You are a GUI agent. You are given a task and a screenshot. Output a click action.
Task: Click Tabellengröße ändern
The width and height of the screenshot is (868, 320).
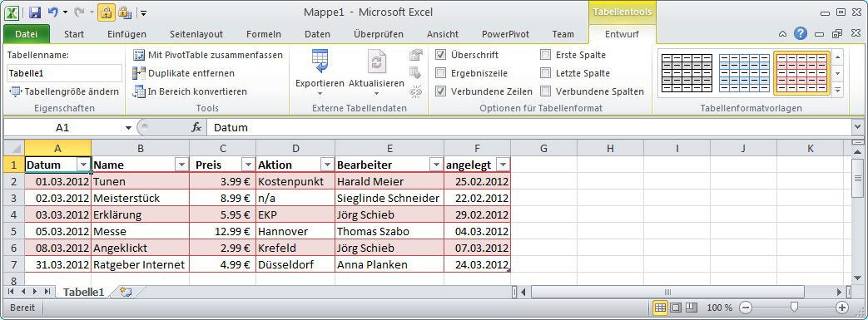72,91
